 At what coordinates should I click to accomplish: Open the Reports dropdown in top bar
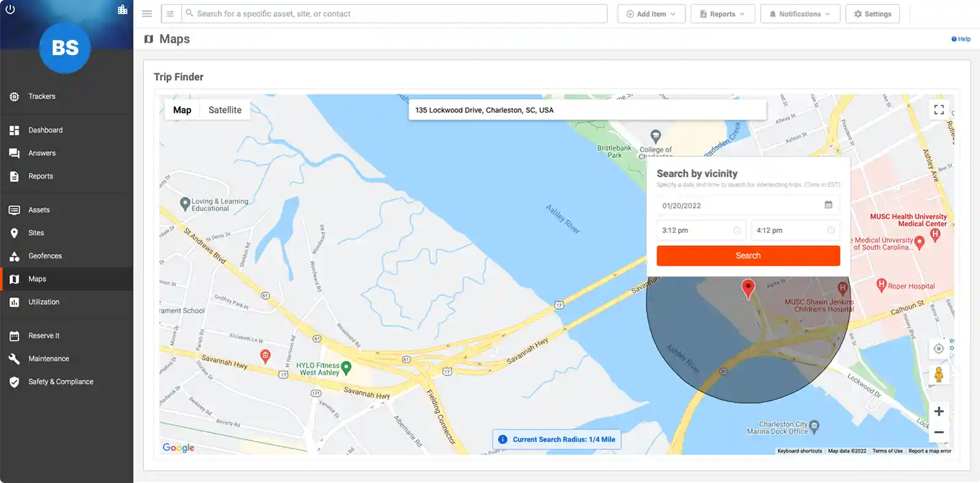pos(722,14)
